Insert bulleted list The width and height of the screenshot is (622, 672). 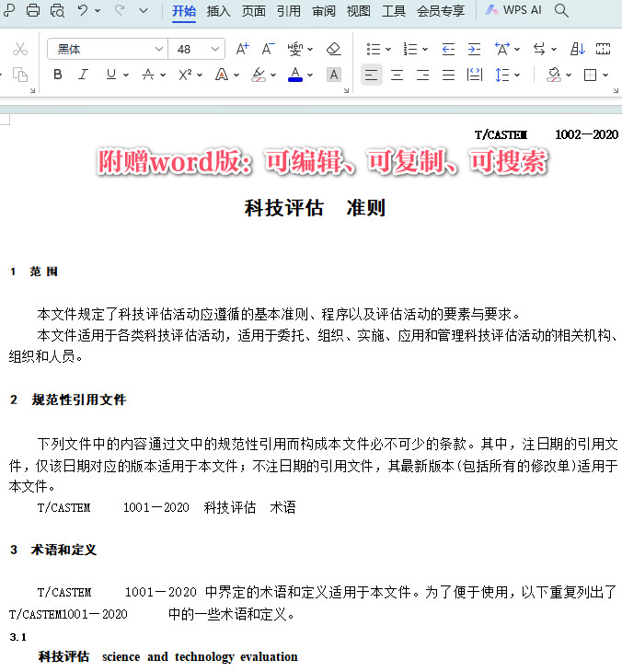[x=374, y=49]
